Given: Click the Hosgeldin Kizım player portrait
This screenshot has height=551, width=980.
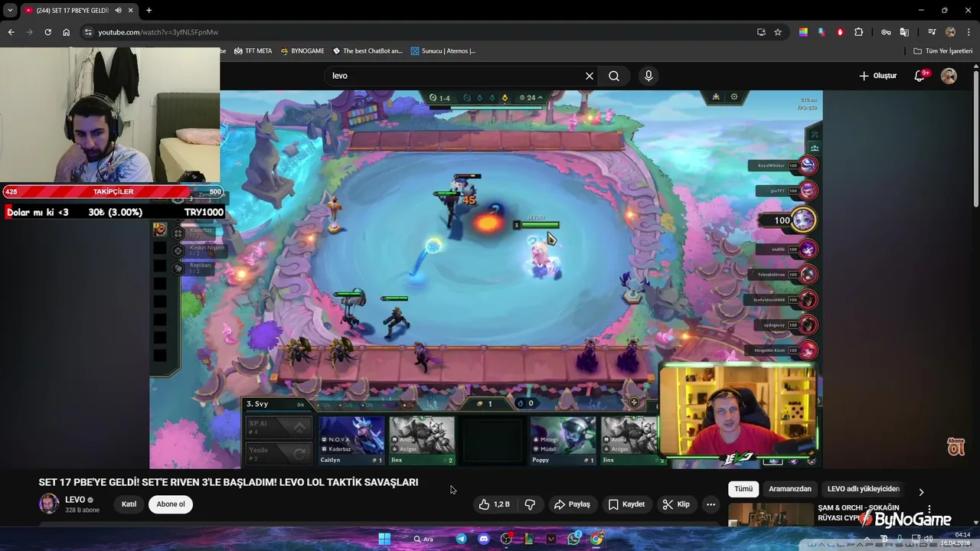Looking at the screenshot, I should (x=807, y=350).
